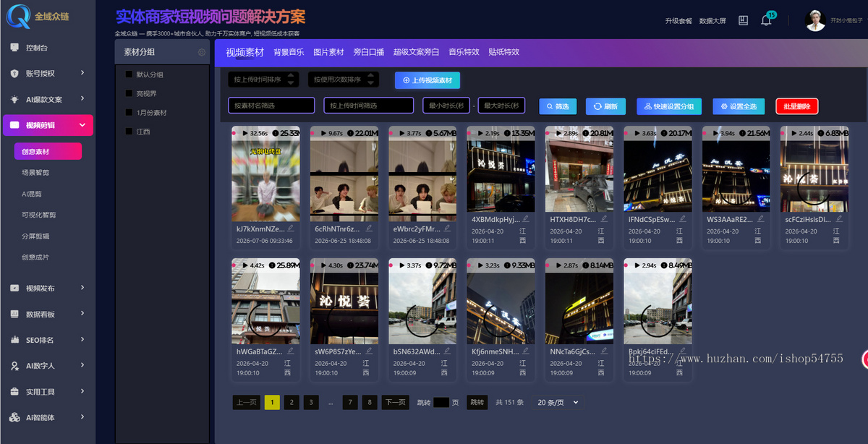
Task: Switch to the 背景音乐 tab
Action: (289, 52)
